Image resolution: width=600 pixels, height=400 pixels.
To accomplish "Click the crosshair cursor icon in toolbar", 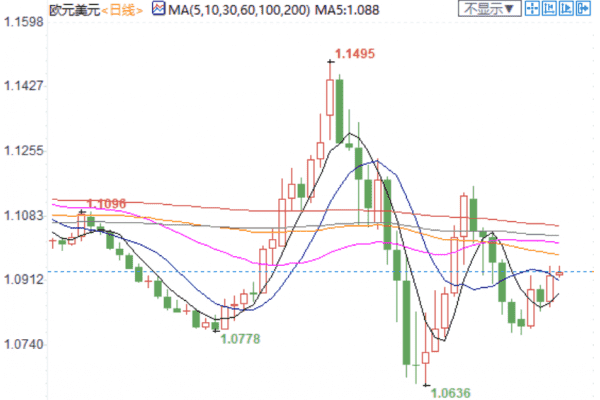I will (x=532, y=10).
